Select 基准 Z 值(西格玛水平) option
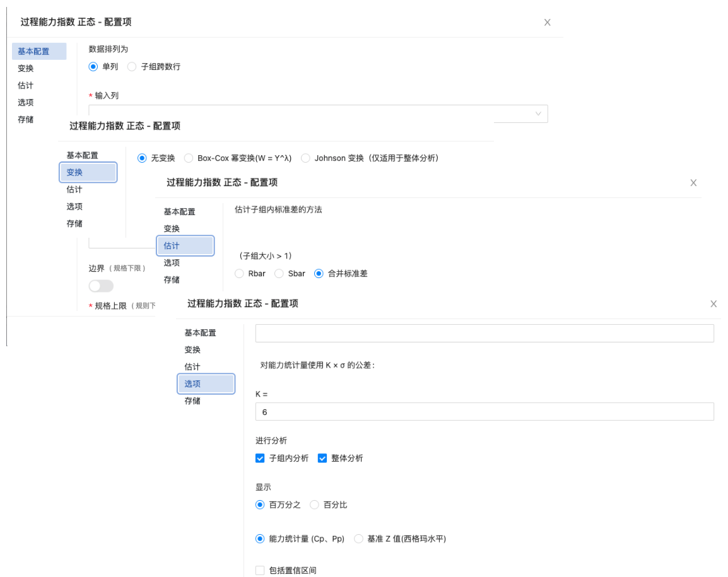728x577 pixels. click(x=358, y=539)
